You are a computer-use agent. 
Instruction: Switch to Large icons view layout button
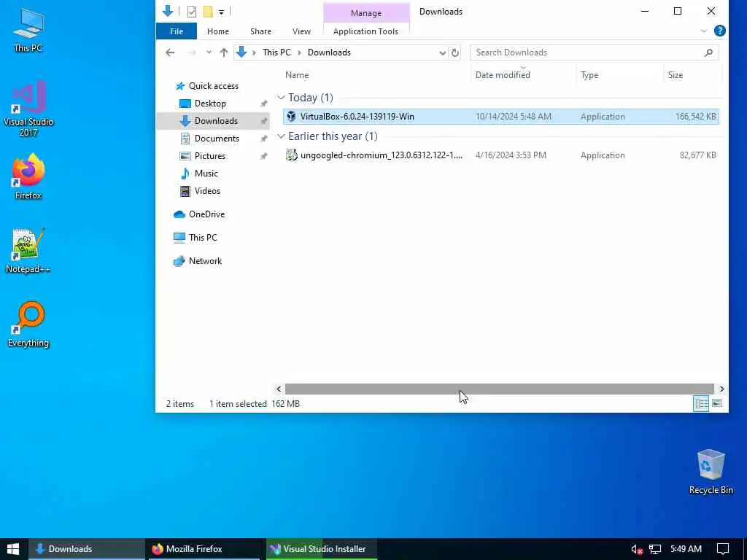point(717,404)
